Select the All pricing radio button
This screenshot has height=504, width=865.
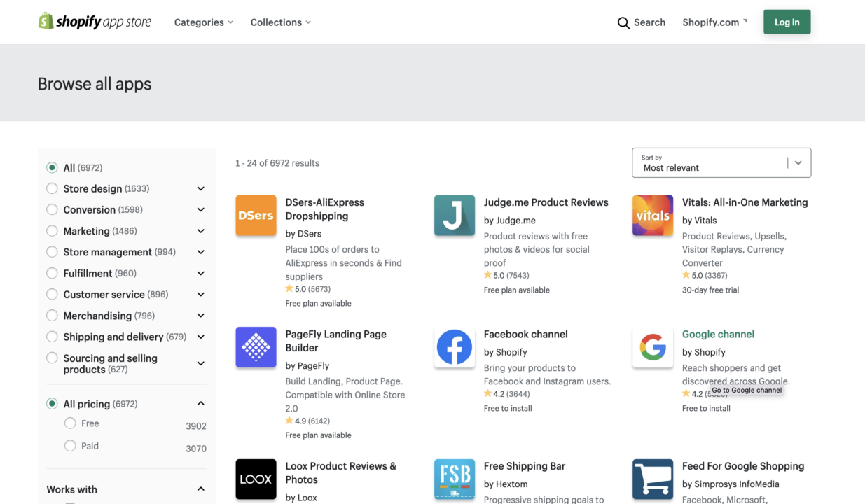click(x=52, y=404)
